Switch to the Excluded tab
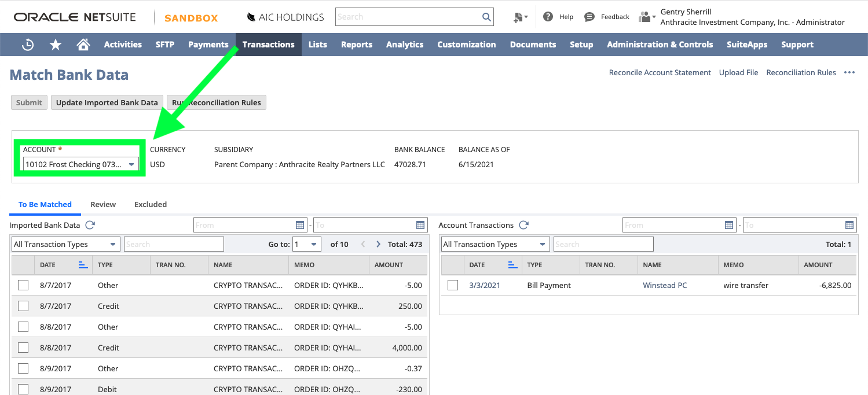This screenshot has width=868, height=395. 151,204
